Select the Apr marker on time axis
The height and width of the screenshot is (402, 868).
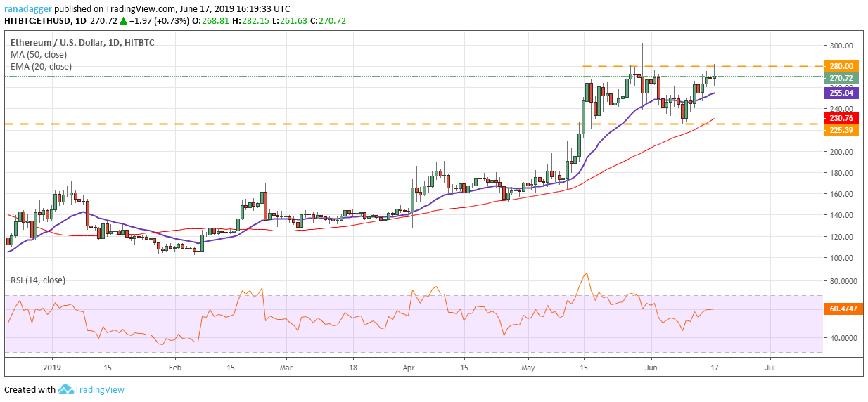409,367
